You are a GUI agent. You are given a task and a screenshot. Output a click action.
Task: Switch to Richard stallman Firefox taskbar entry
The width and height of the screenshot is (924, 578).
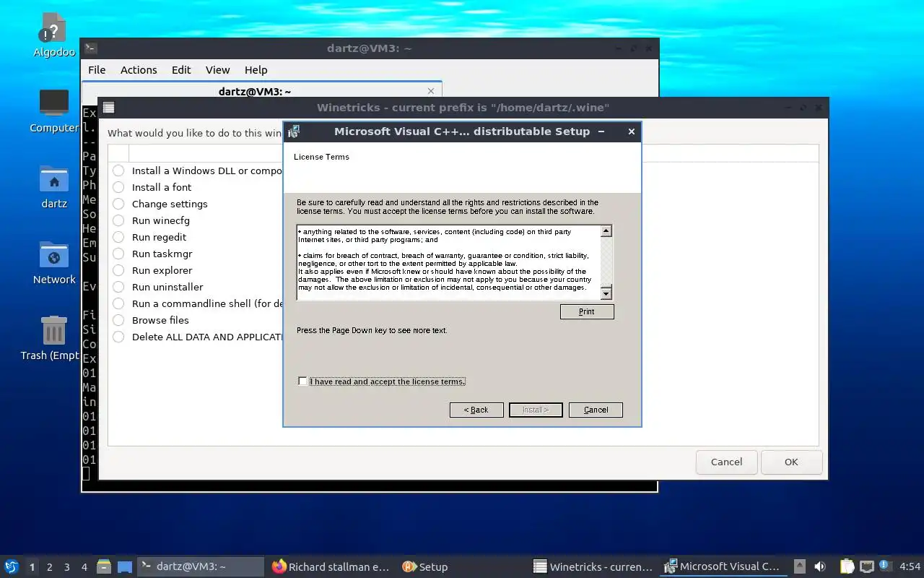331,566
